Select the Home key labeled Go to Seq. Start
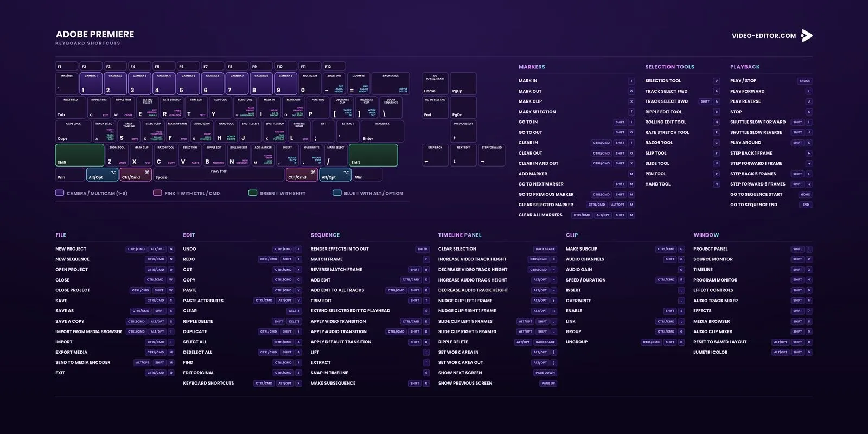 tap(435, 84)
